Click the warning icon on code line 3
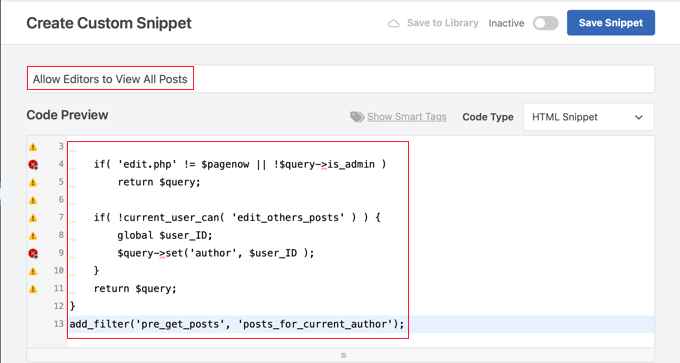 (33, 147)
